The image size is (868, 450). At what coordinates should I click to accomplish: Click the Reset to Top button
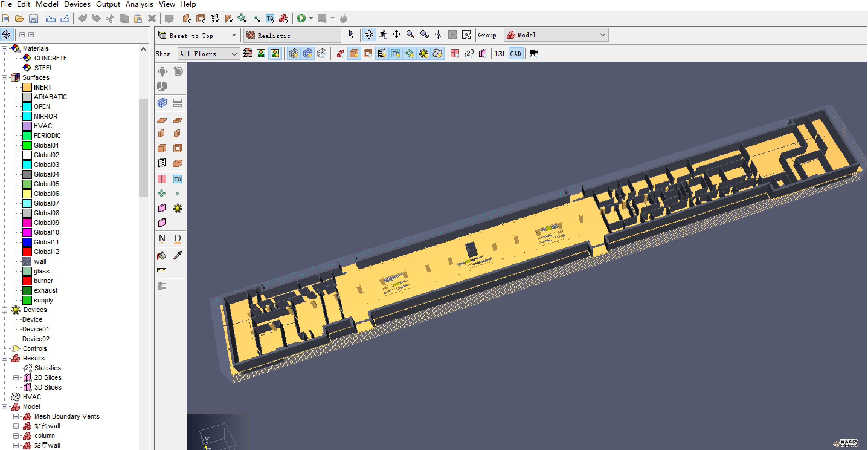point(191,35)
